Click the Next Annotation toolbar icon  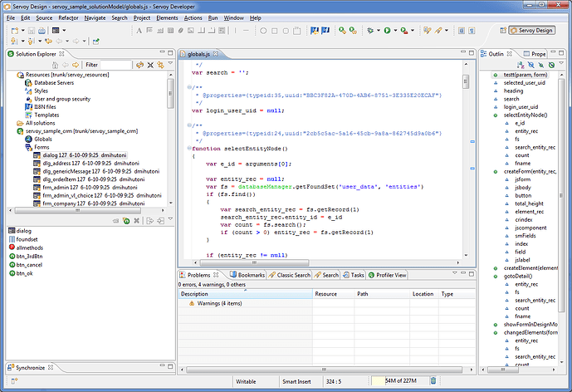click(x=15, y=42)
